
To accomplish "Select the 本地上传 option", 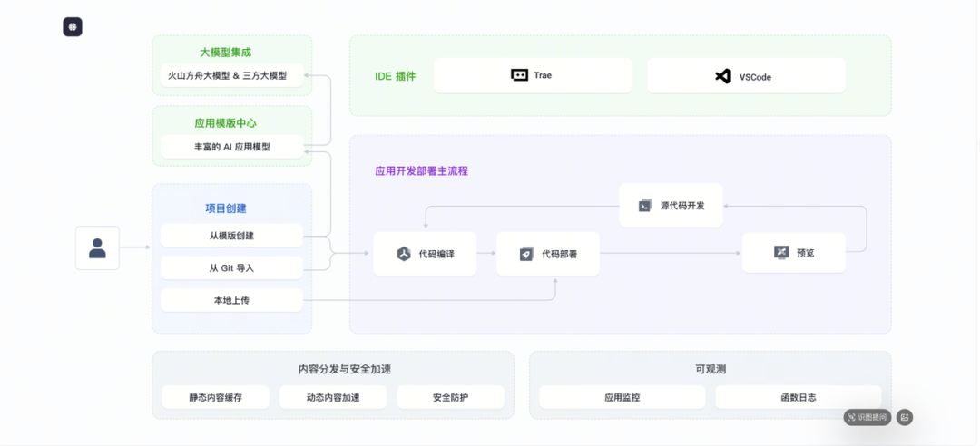I will 232,300.
